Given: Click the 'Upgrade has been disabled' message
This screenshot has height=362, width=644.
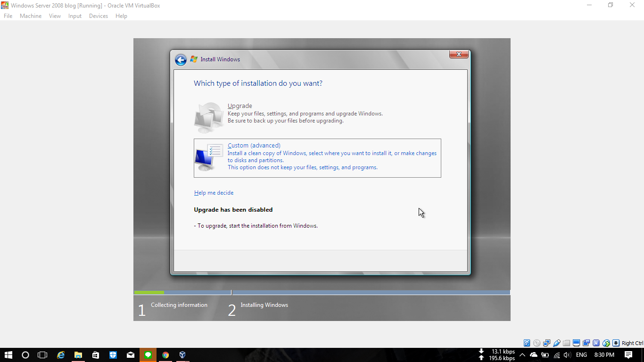Looking at the screenshot, I should pos(233,210).
